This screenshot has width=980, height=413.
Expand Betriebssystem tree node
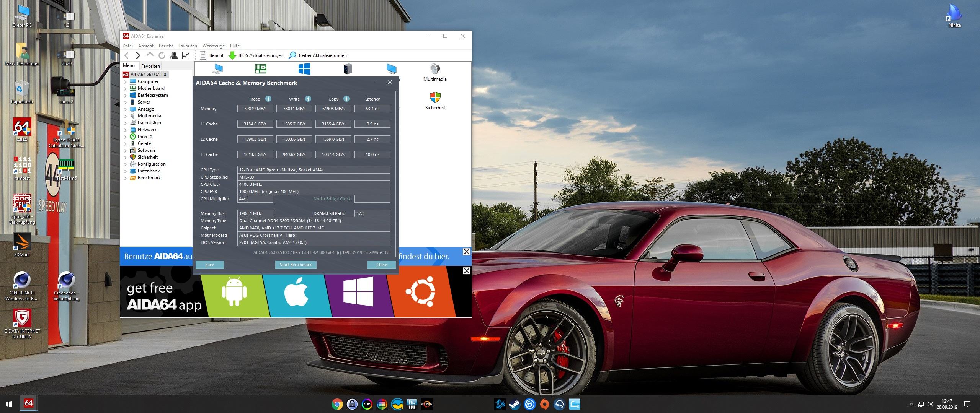pos(125,95)
